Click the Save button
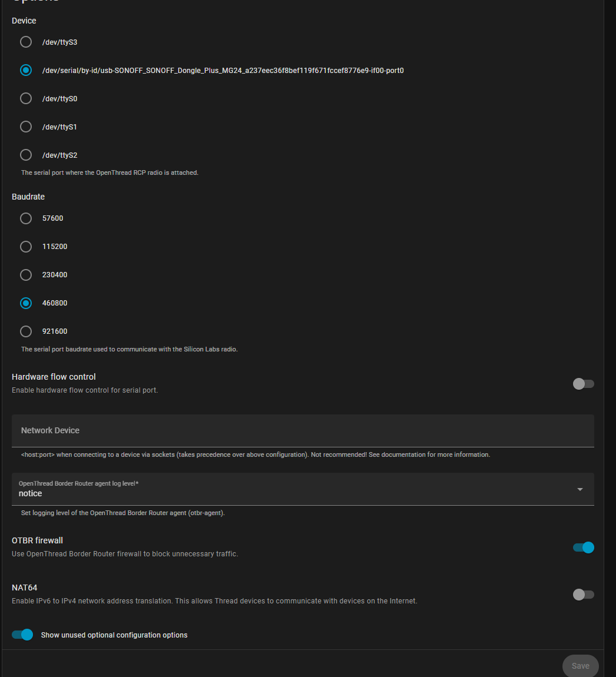616x677 pixels. (x=580, y=666)
